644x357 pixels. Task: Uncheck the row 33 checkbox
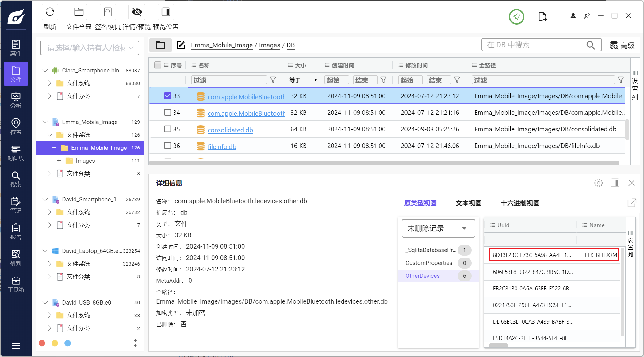tap(167, 96)
